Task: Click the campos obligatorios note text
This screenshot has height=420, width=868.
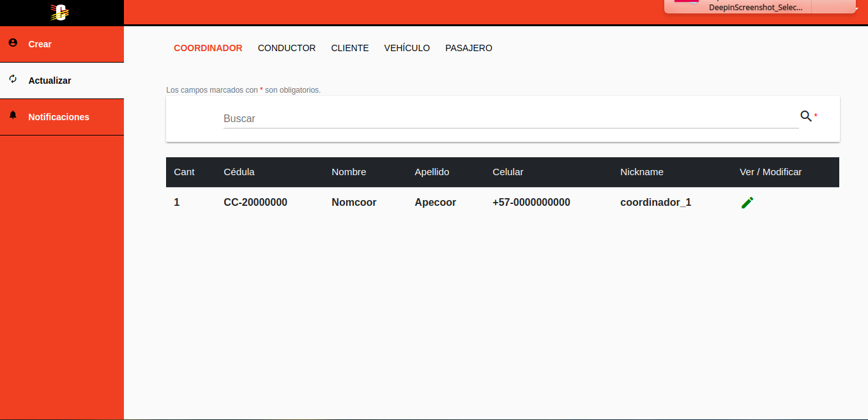Action: coord(243,90)
